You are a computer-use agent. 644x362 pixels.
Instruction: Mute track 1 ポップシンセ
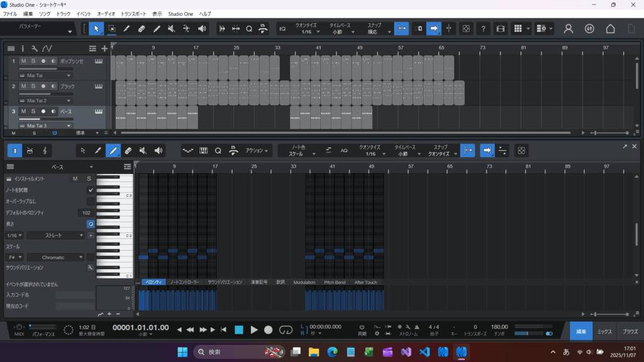click(x=23, y=61)
